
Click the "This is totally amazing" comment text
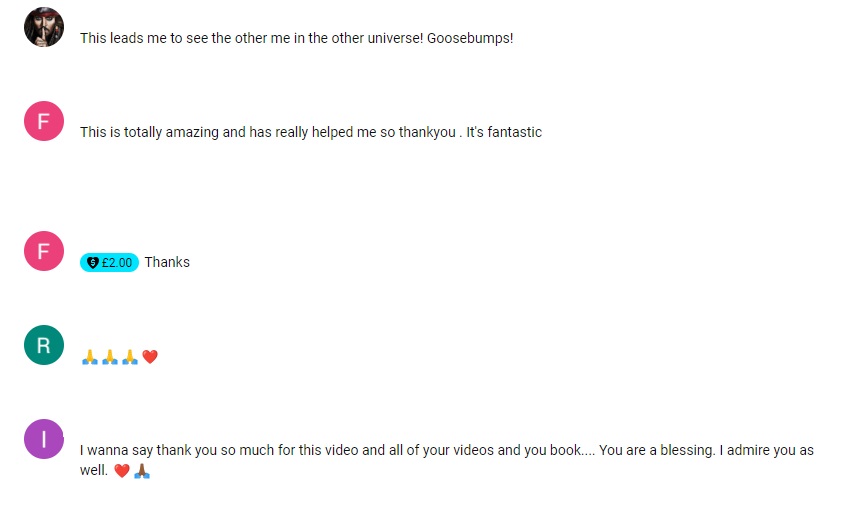click(311, 132)
